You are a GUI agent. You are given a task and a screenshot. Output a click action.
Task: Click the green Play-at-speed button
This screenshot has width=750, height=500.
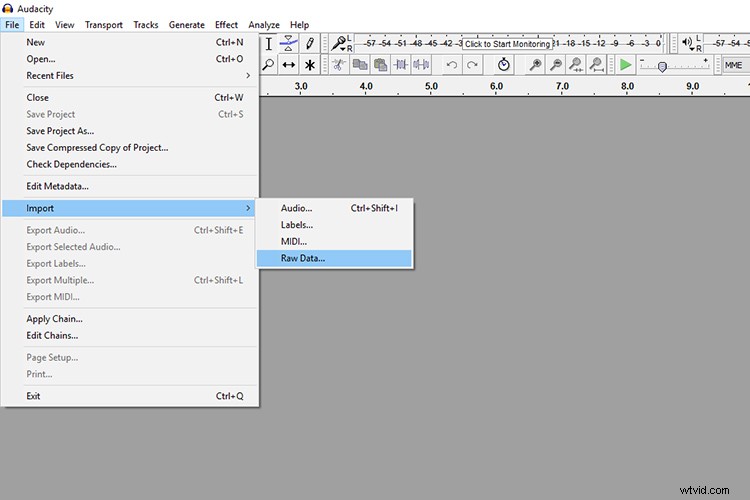point(625,65)
